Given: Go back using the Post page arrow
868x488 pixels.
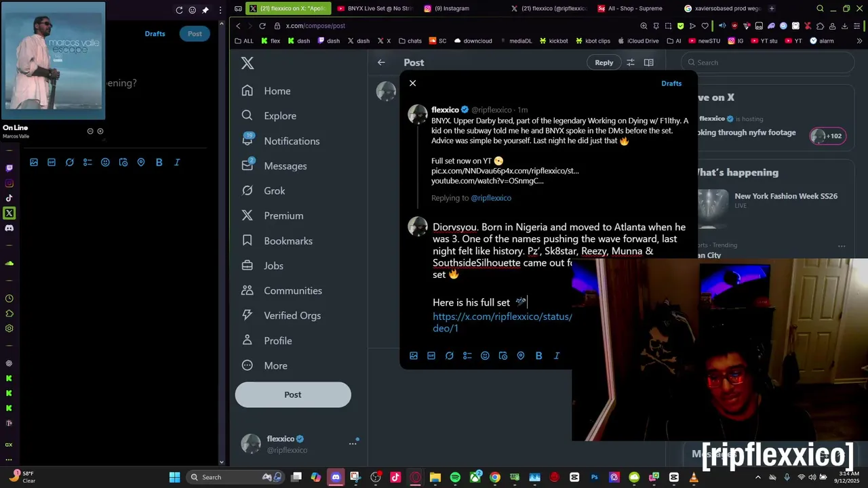Looking at the screenshot, I should pyautogui.click(x=381, y=62).
